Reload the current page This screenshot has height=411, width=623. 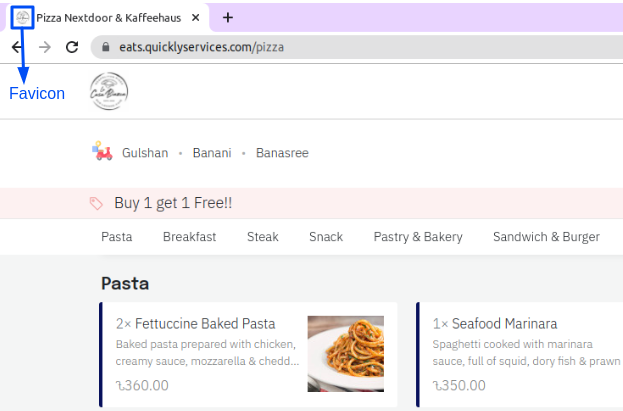72,47
